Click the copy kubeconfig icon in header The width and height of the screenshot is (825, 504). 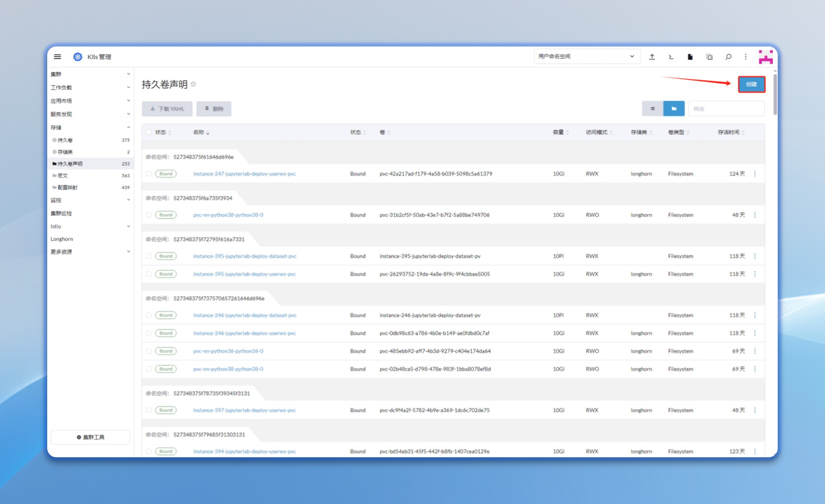point(709,57)
